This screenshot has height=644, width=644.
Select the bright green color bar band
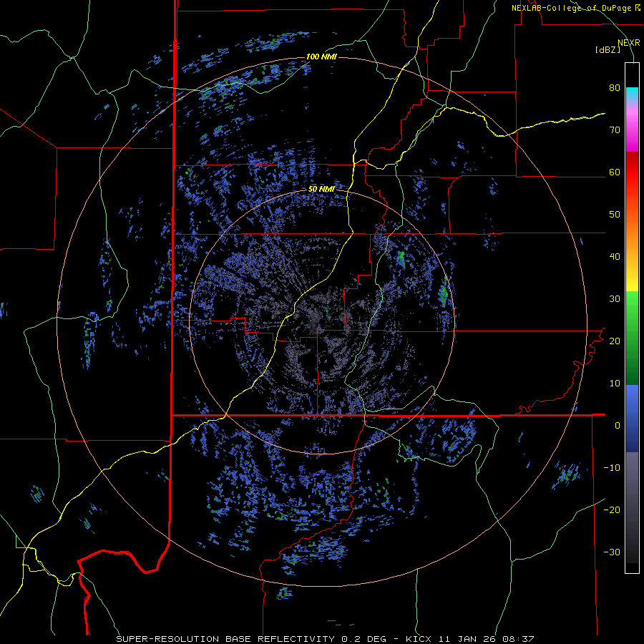[632, 311]
